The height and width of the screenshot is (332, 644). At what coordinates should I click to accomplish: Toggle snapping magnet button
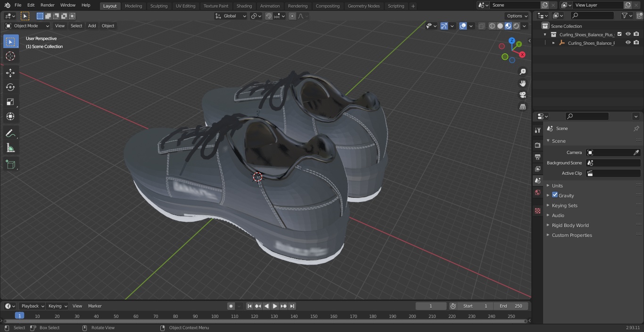pos(268,16)
